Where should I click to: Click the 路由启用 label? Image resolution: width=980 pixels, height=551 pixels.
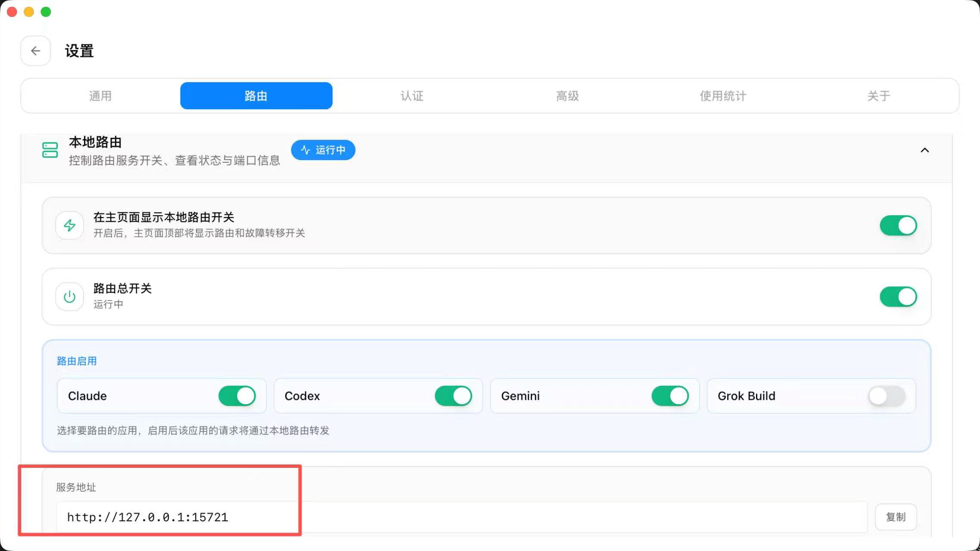[x=77, y=361]
